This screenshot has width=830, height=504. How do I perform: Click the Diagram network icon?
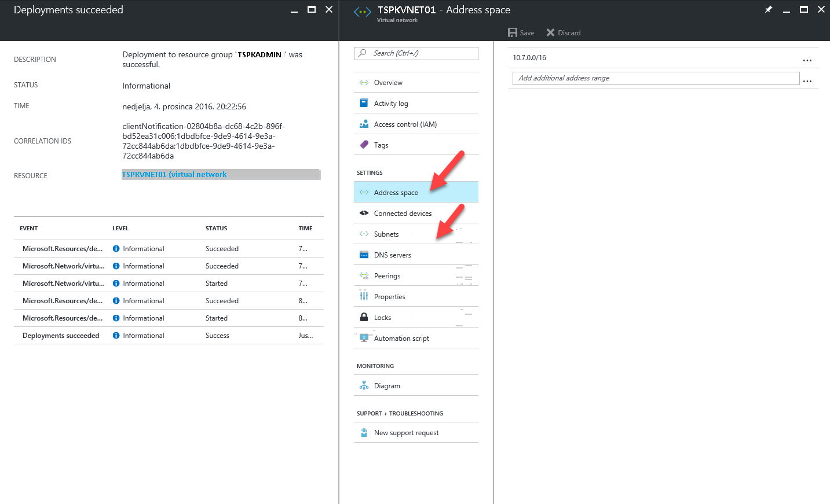(x=364, y=385)
